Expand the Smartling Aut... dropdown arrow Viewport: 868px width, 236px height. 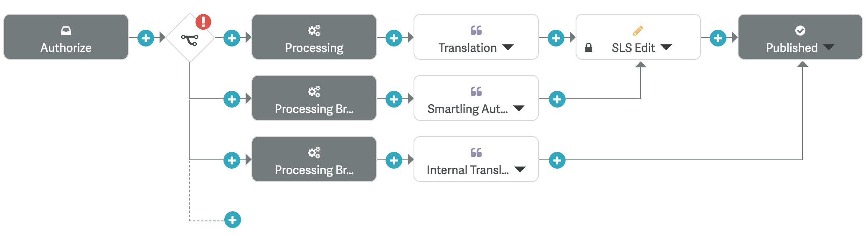coord(519,108)
